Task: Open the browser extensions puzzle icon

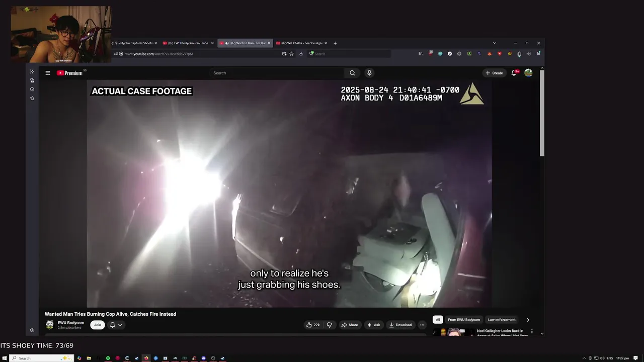Action: pyautogui.click(x=519, y=54)
